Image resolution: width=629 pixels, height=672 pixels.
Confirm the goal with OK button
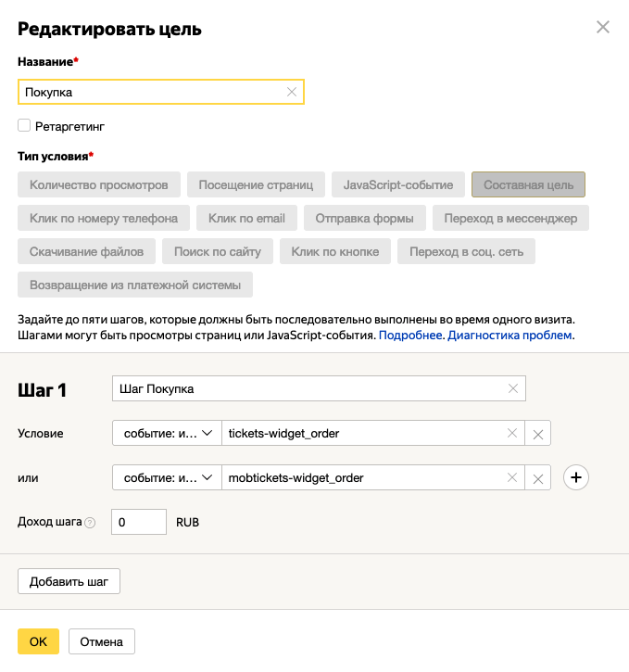point(38,641)
